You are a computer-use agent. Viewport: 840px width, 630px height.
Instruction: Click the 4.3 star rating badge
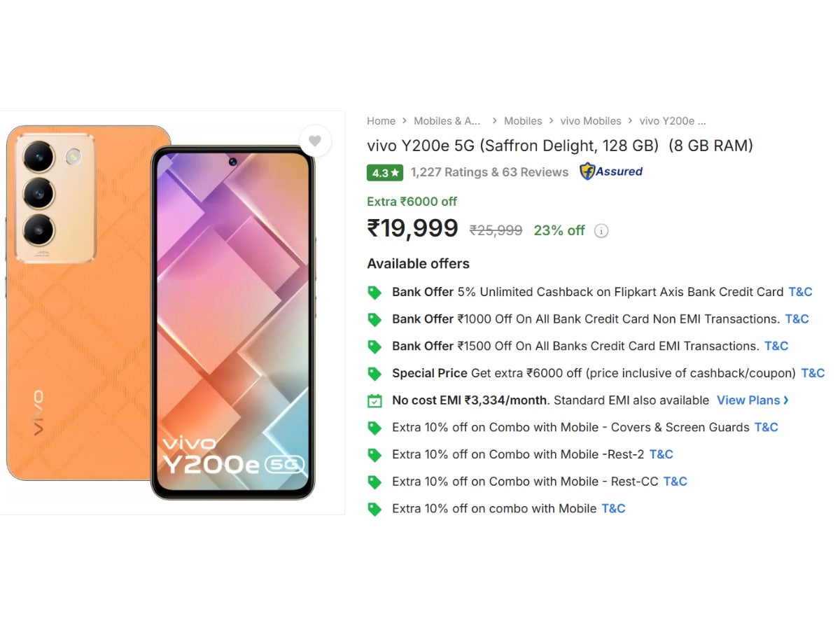(384, 172)
